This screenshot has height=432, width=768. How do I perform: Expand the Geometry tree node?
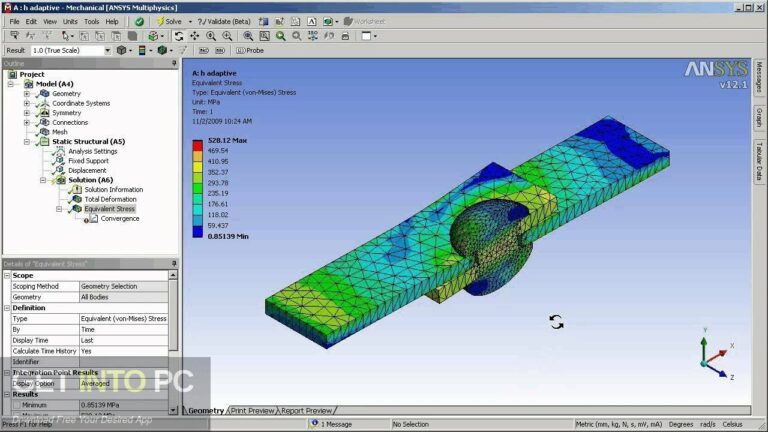point(27,94)
